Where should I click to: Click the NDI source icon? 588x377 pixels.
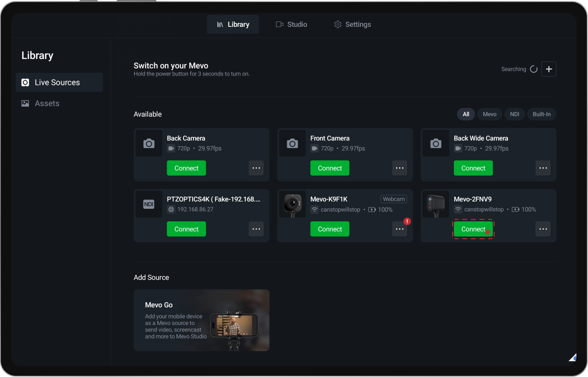point(149,204)
